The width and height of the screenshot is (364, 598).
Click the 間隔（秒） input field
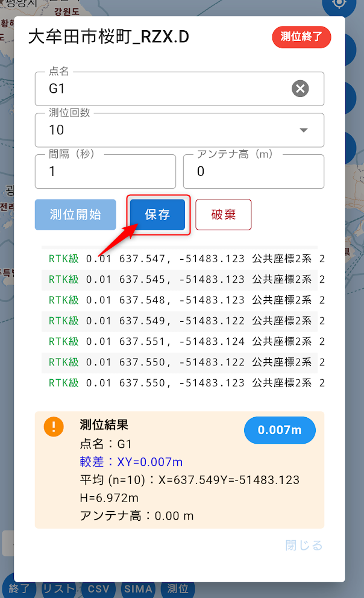point(105,172)
